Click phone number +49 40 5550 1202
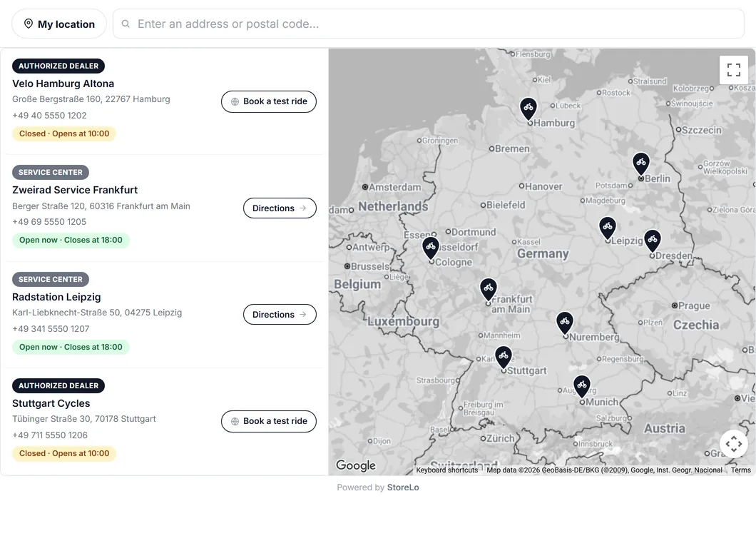This screenshot has width=756, height=546. 49,116
